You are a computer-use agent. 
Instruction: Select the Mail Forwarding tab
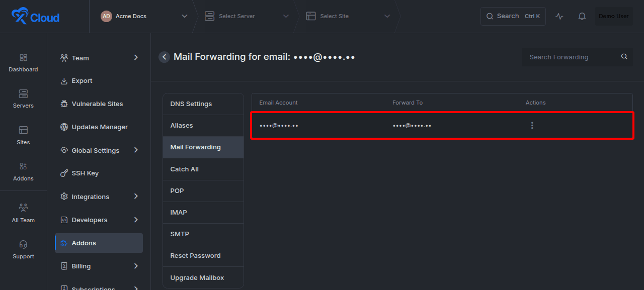click(203, 147)
